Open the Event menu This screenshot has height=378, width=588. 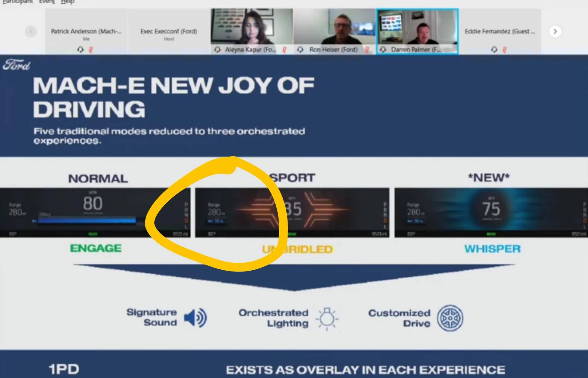click(47, 2)
